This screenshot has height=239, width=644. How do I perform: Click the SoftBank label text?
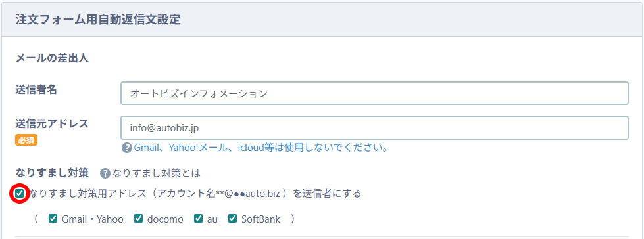point(260,219)
